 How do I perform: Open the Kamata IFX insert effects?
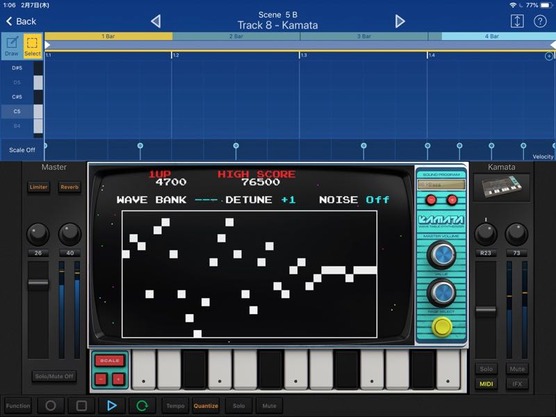point(517,384)
